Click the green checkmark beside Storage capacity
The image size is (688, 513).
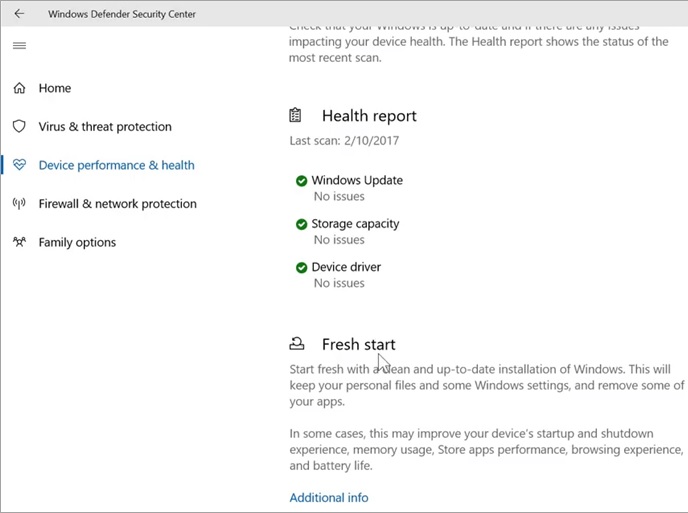point(301,224)
